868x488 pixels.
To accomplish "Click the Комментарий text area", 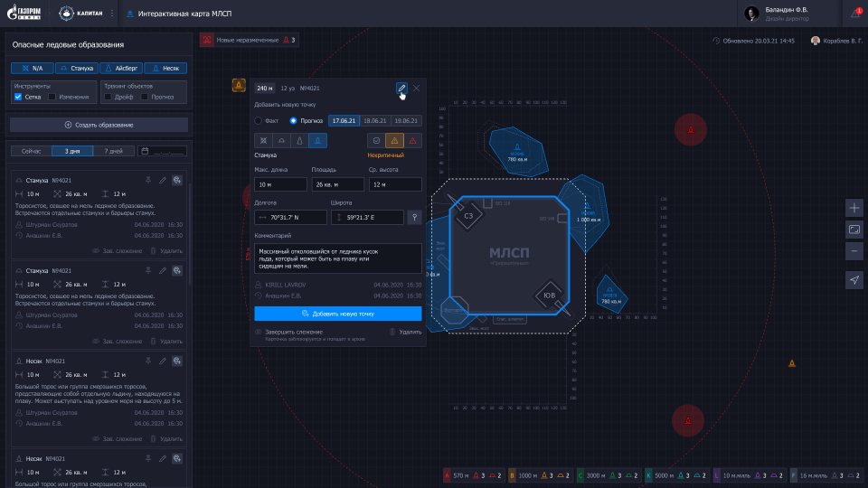I will [x=337, y=257].
